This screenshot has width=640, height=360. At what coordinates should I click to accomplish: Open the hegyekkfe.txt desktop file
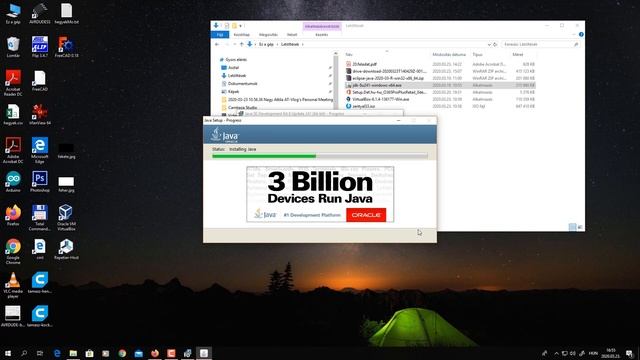(67, 13)
